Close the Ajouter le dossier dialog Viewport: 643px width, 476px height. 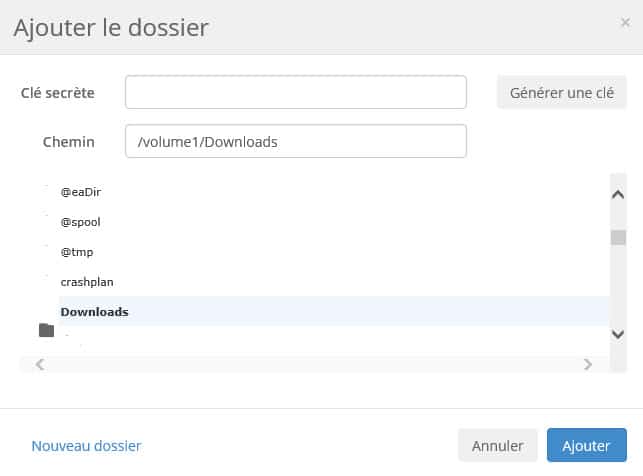click(625, 23)
